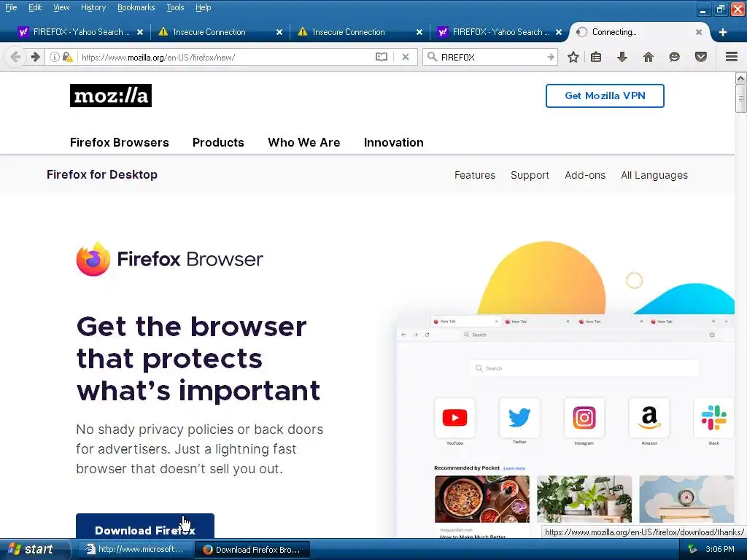Screen dimensions: 747x560
Task: Click Download Firefox Bro... taskbar item
Action: click(252, 550)
